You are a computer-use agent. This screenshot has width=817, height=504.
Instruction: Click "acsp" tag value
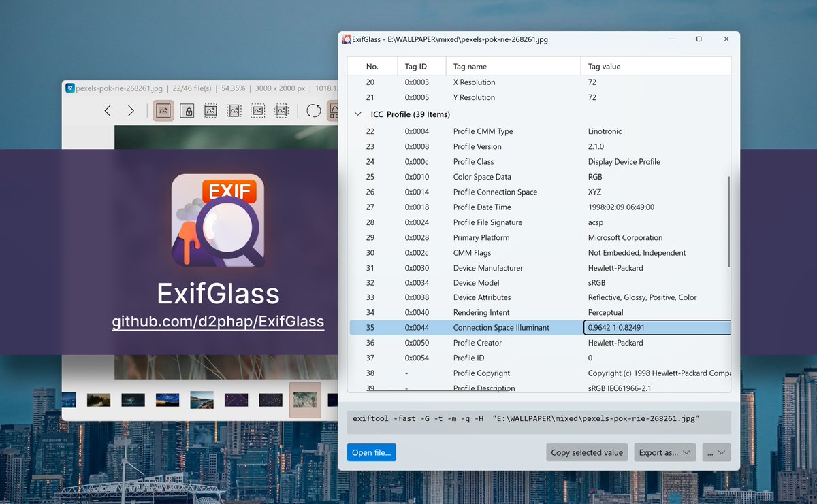596,222
